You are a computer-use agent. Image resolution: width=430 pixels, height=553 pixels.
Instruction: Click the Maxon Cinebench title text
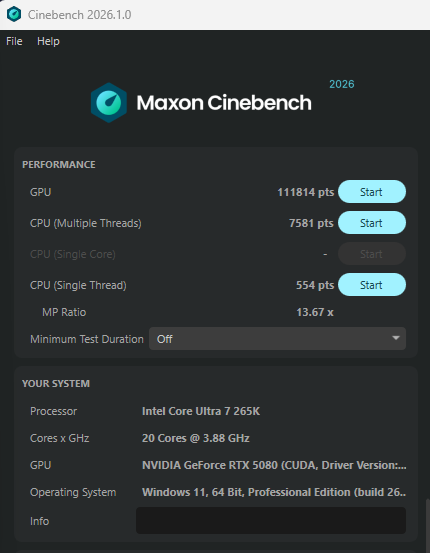pos(224,103)
